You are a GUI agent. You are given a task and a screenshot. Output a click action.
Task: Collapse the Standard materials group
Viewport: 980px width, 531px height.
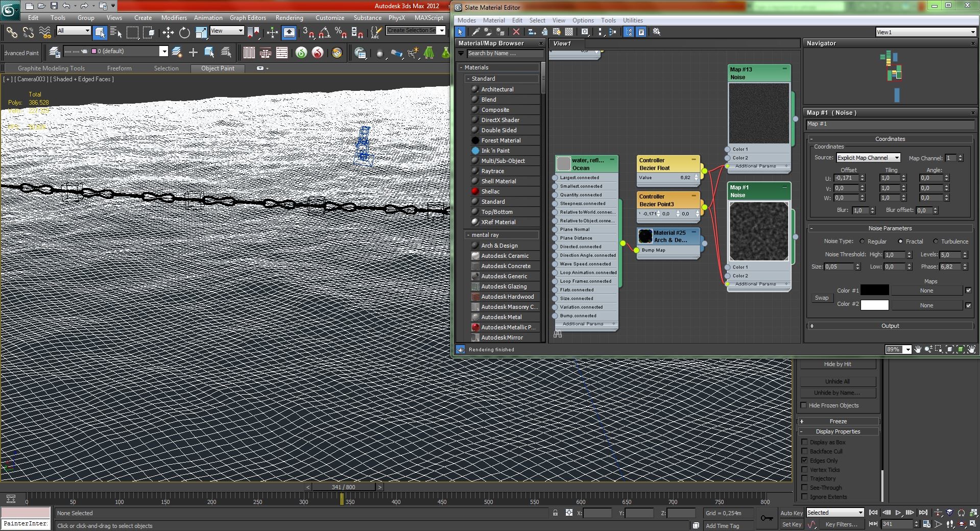(x=467, y=79)
